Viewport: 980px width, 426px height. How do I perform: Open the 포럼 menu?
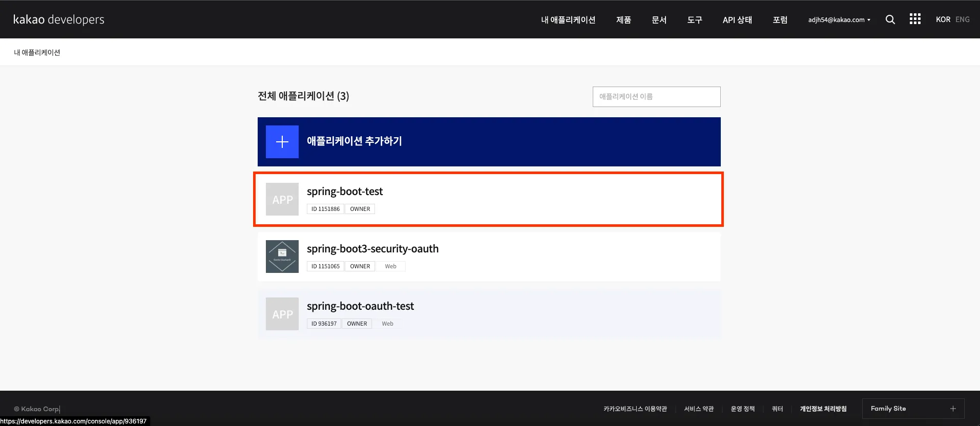tap(780, 20)
